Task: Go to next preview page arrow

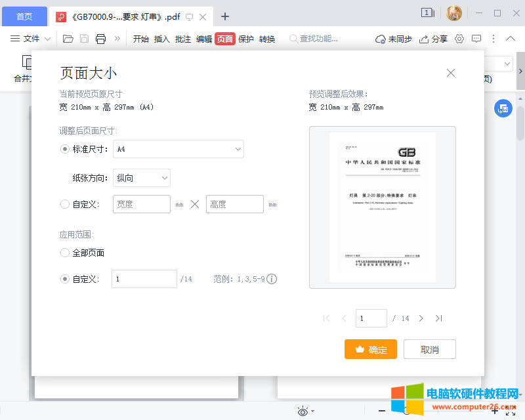Action: [x=421, y=318]
